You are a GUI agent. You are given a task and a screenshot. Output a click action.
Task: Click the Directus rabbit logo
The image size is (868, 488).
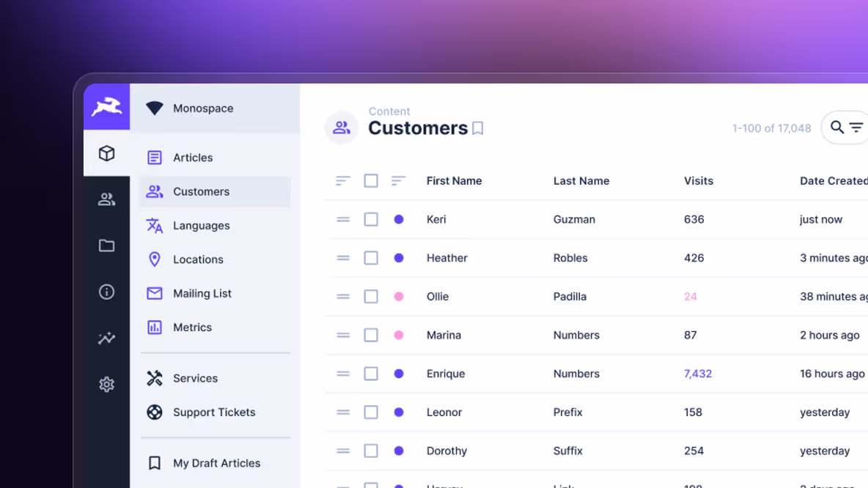click(106, 107)
